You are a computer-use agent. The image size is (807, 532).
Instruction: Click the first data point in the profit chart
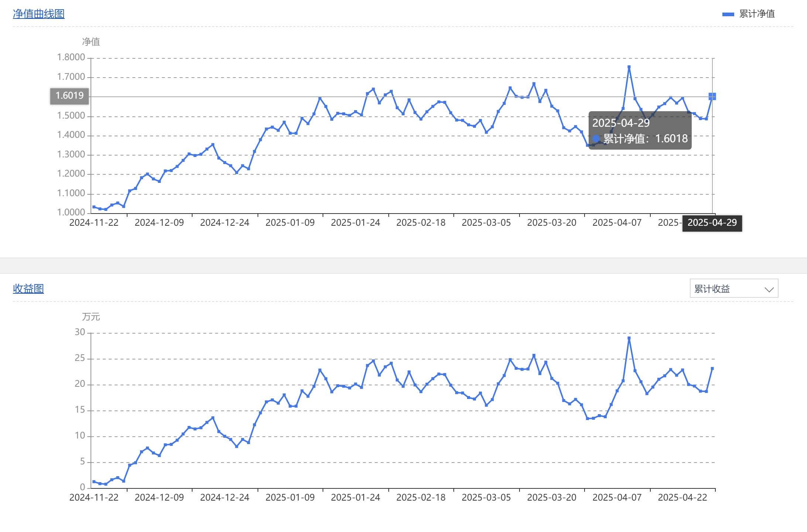[94, 482]
